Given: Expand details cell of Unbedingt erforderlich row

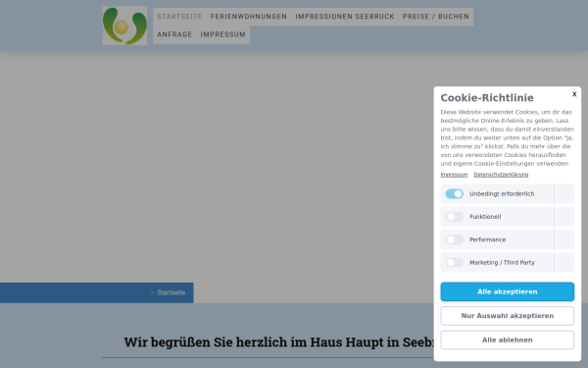Looking at the screenshot, I should coord(564,193).
